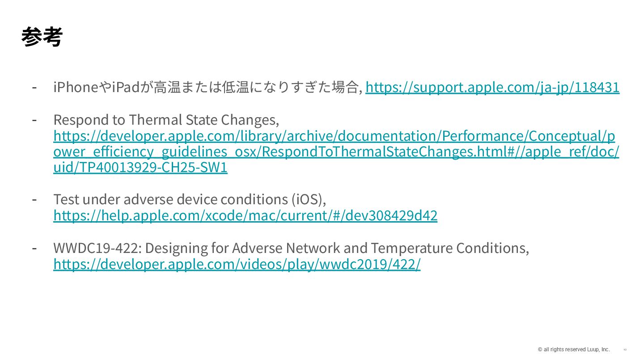Open the help.apple.com xcode dev308429d42 link
Viewport: 644px width, 362px height.
click(x=245, y=216)
